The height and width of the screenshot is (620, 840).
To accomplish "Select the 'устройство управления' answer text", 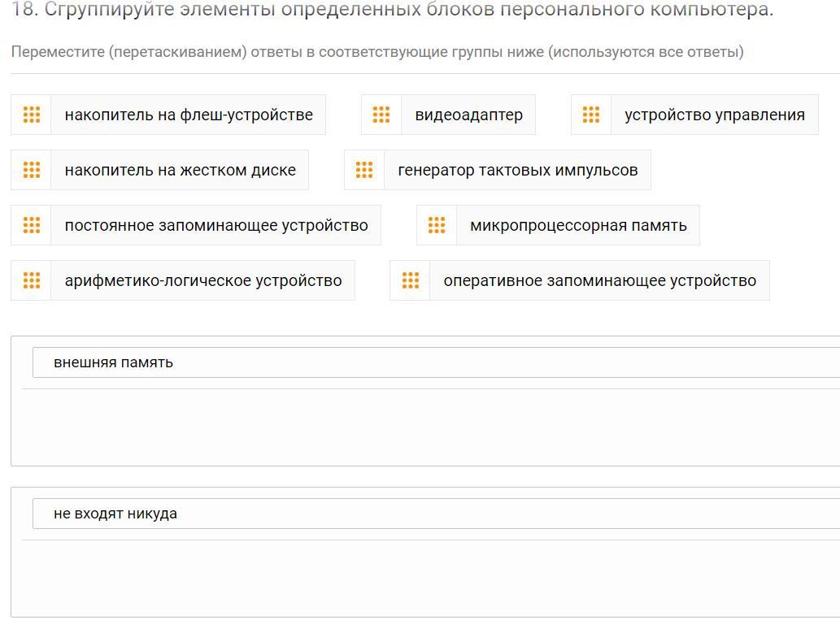I will (714, 115).
